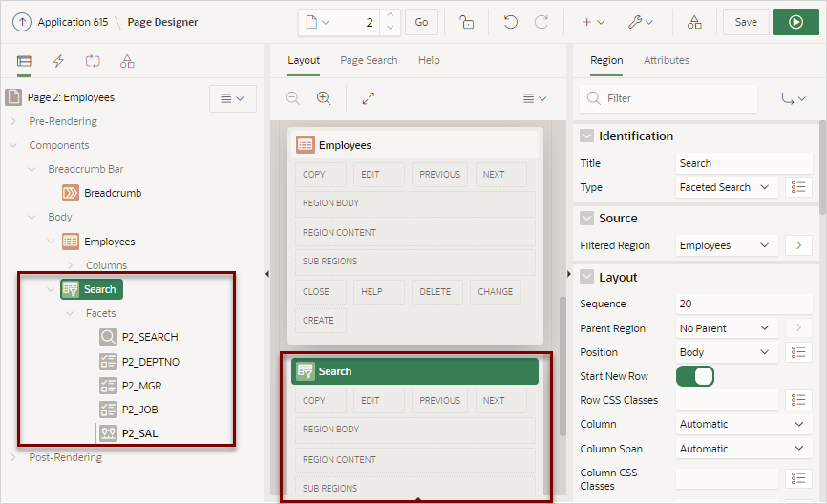Undo the last change
This screenshot has height=504, width=827.
click(x=510, y=22)
